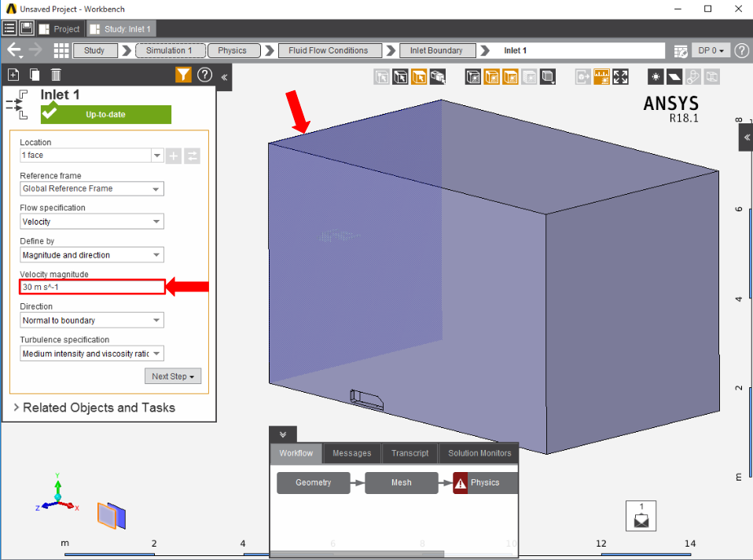753x560 pixels.
Task: Open the Direction Normal to boundary dropdown
Action: pyautogui.click(x=92, y=320)
